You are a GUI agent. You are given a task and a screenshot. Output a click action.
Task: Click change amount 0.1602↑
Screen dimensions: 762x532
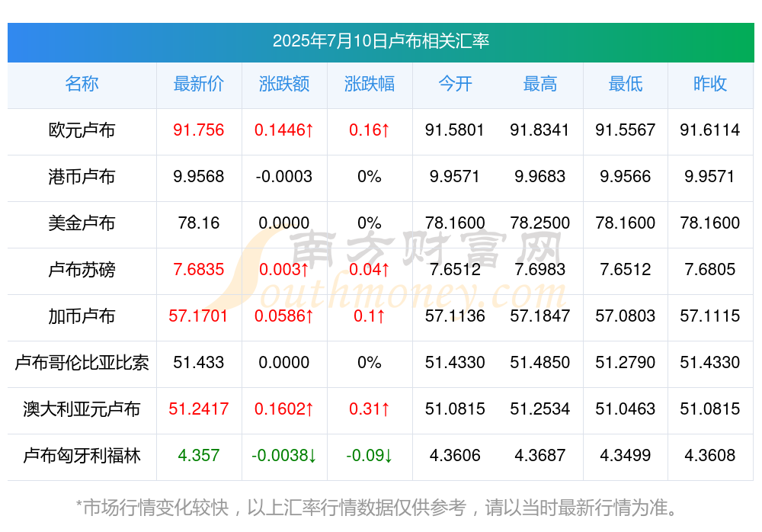point(283,409)
